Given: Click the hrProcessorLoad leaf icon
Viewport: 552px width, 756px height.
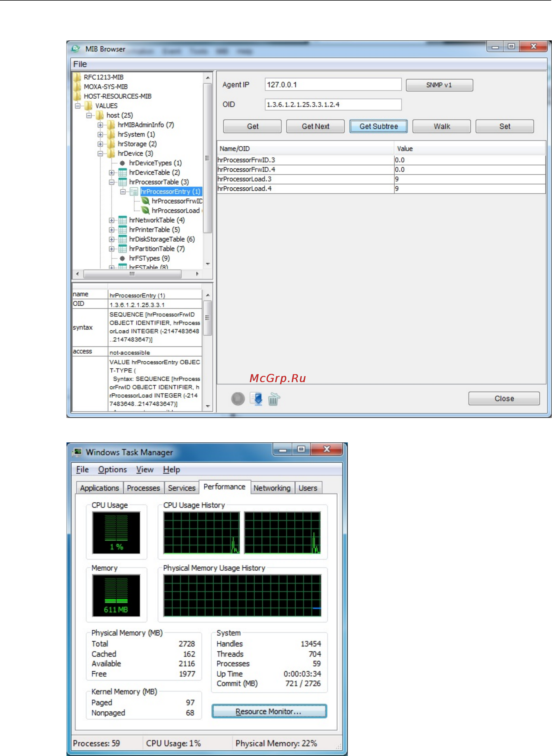Looking at the screenshot, I should [x=145, y=210].
